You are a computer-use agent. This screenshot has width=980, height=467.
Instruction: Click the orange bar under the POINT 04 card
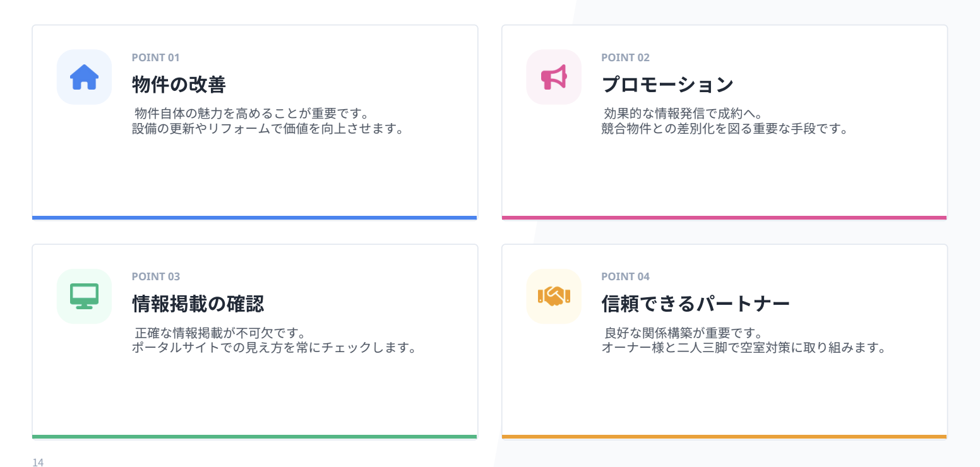pos(724,437)
